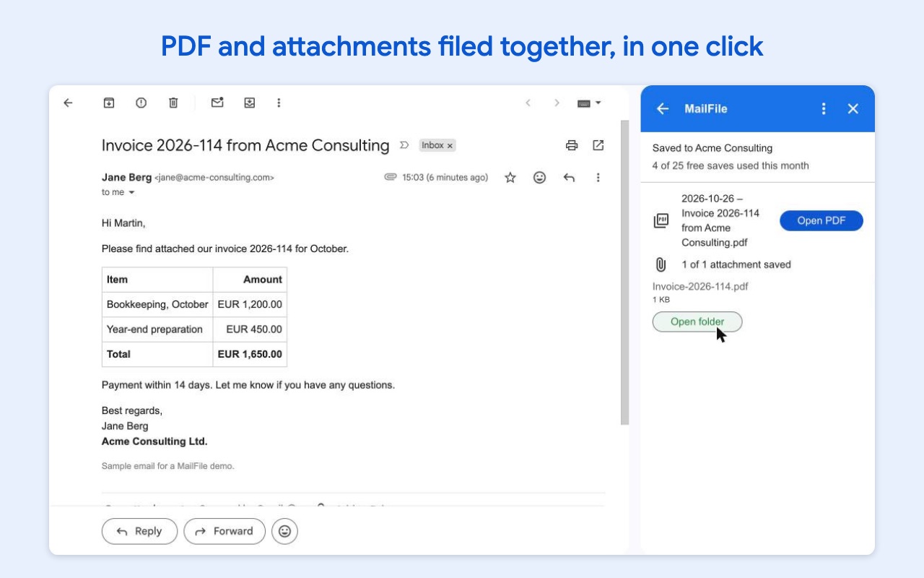The height and width of the screenshot is (578, 924).
Task: Open MailFile panel options menu
Action: point(824,108)
